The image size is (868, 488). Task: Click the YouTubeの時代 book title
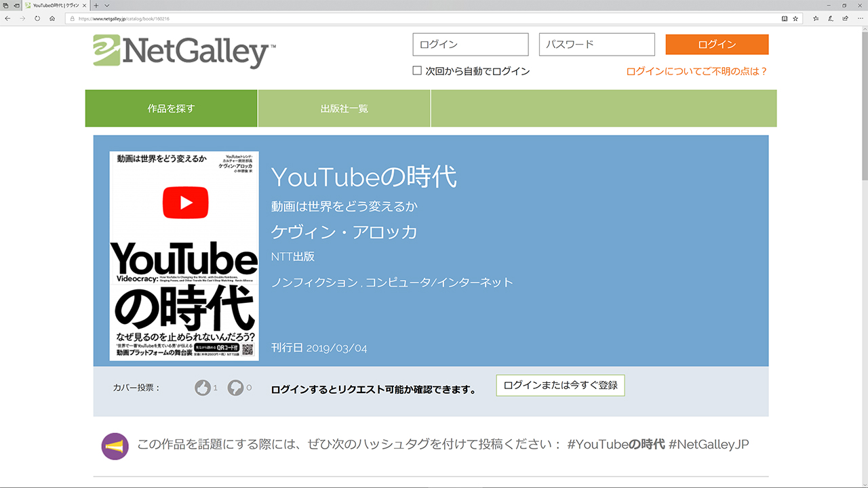pos(364,177)
